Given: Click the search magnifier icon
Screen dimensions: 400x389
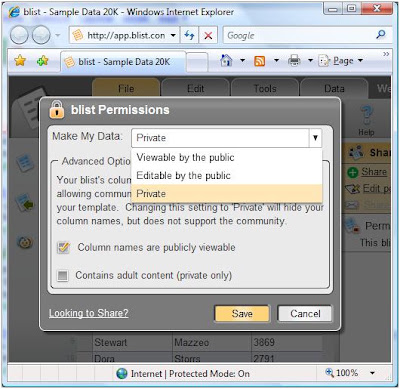Looking at the screenshot, I should (x=381, y=35).
